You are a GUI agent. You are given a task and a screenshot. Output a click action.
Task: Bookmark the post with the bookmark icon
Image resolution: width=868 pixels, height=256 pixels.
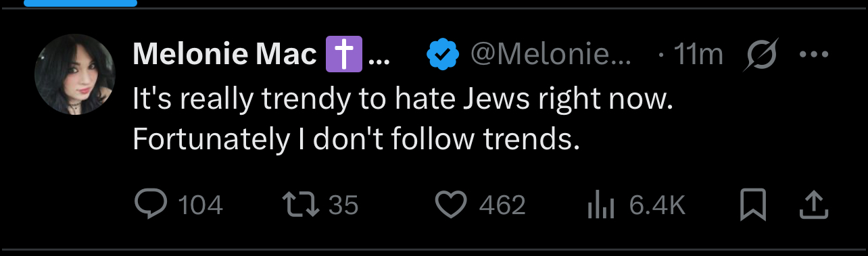click(753, 205)
